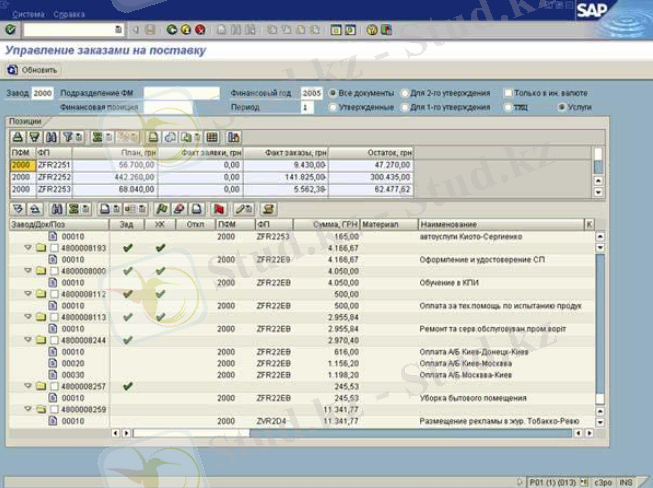Open the Система menu
This screenshot has height=488, width=653.
pyautogui.click(x=29, y=15)
